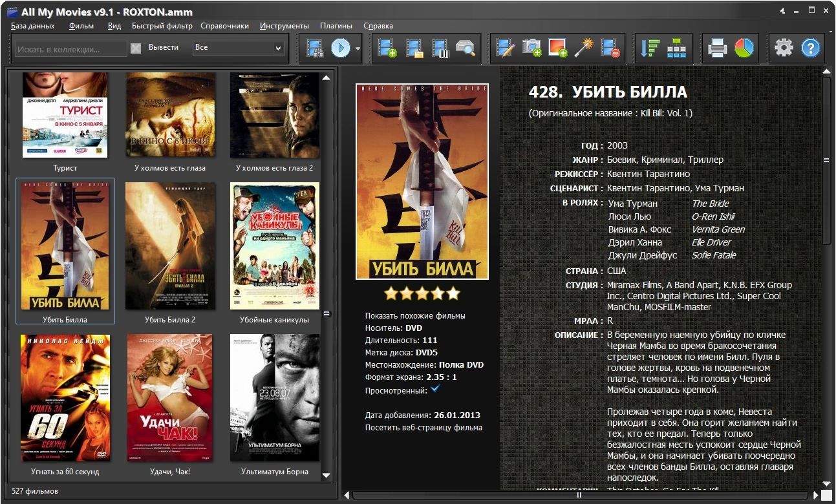
Task: Select the 'У холмов есть глаза' poster
Action: pos(170,115)
